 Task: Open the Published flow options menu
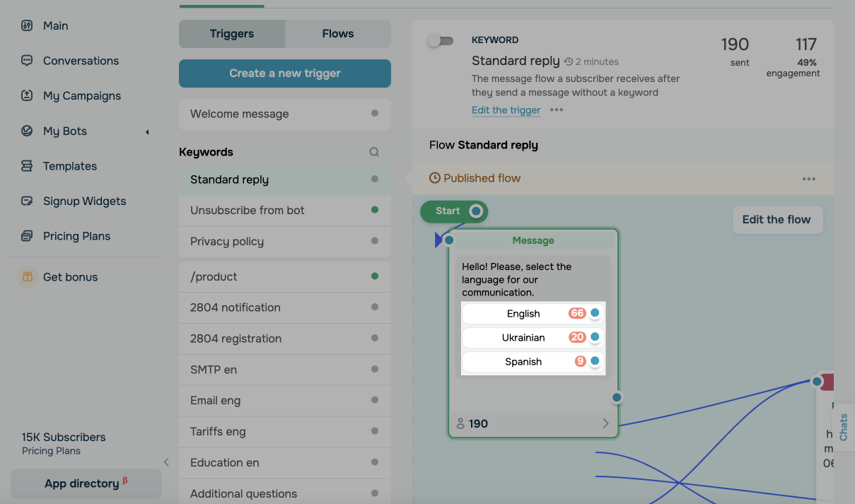point(808,179)
